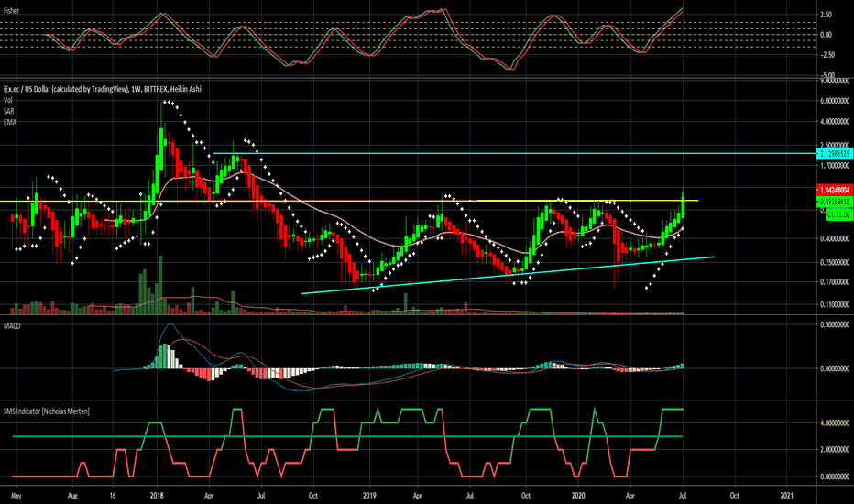Click the red 1.04248004 price tag
The image size is (854, 504).
click(834, 190)
